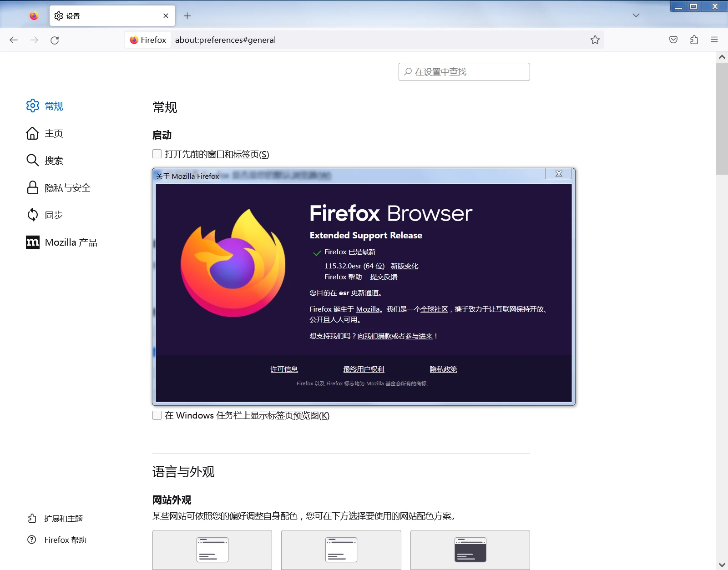Select 隐私与安全 in the sidebar
728x570 pixels.
pyautogui.click(x=67, y=188)
